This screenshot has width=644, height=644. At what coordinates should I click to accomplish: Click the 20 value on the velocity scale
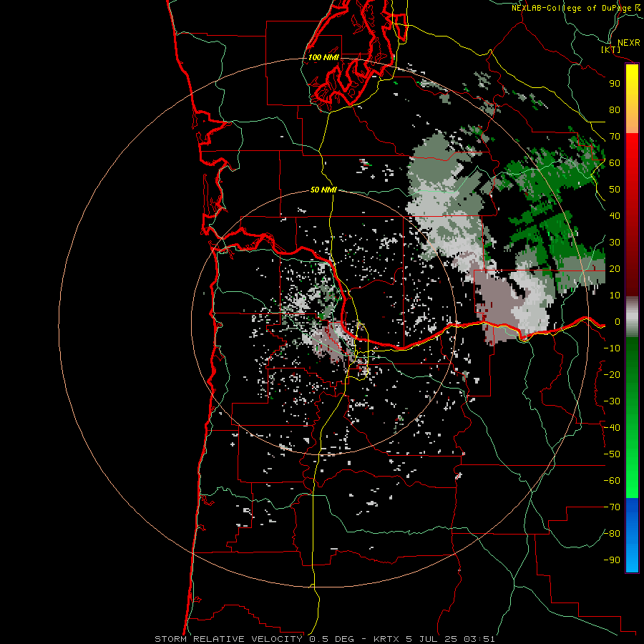(615, 269)
